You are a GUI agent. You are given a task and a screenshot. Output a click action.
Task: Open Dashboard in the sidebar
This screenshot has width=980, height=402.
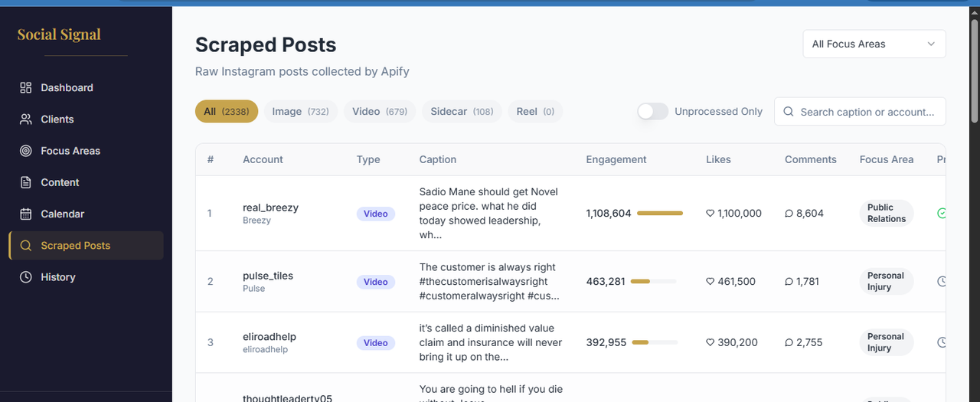86,88
